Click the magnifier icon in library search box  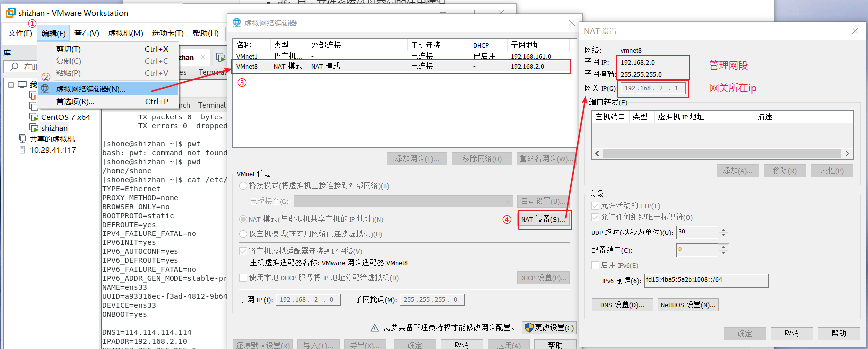point(14,66)
